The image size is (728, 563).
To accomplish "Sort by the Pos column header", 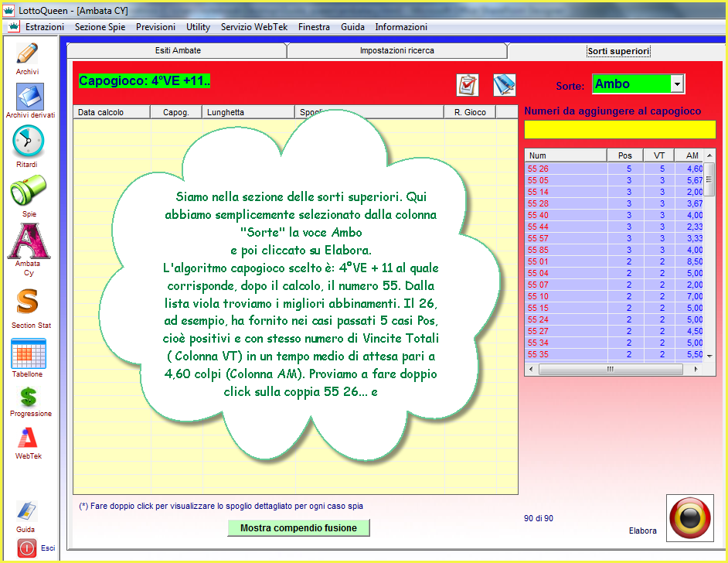I will pyautogui.click(x=625, y=155).
